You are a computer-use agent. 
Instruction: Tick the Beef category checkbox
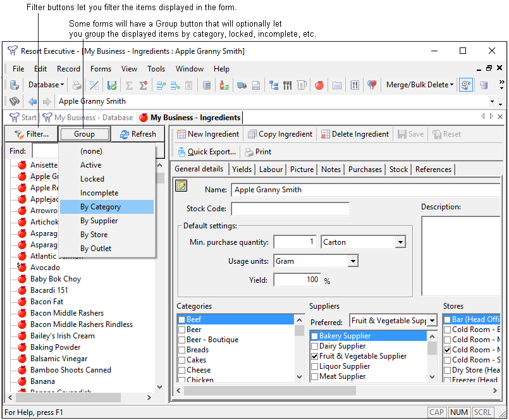tap(182, 319)
